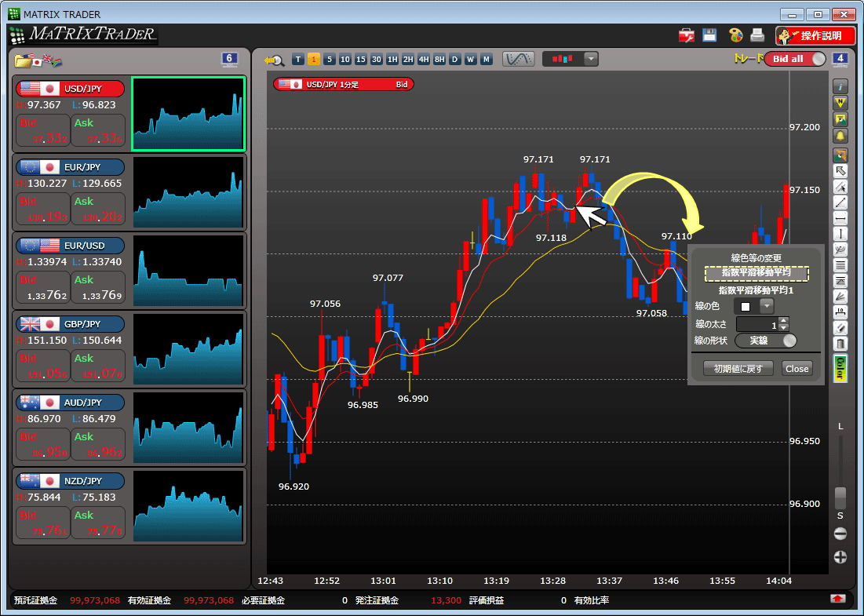
Task: Select the USD/JPY mini chart thumbnail
Action: (188, 114)
